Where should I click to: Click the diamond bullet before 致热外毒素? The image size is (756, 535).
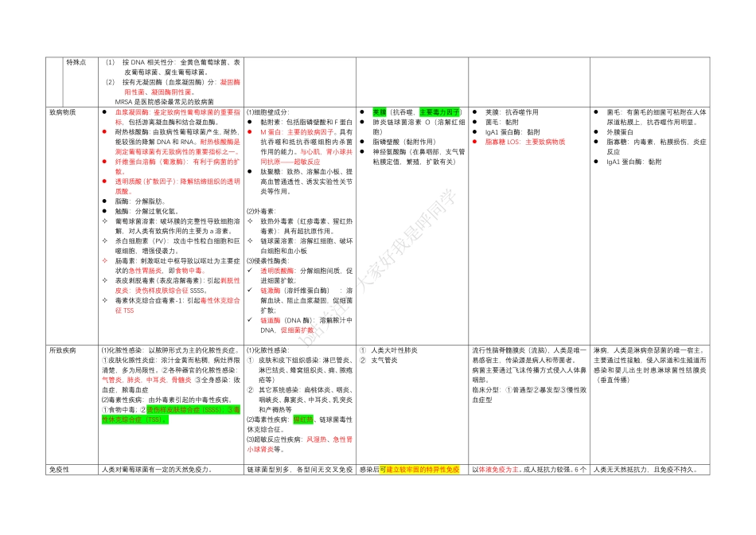(249, 221)
